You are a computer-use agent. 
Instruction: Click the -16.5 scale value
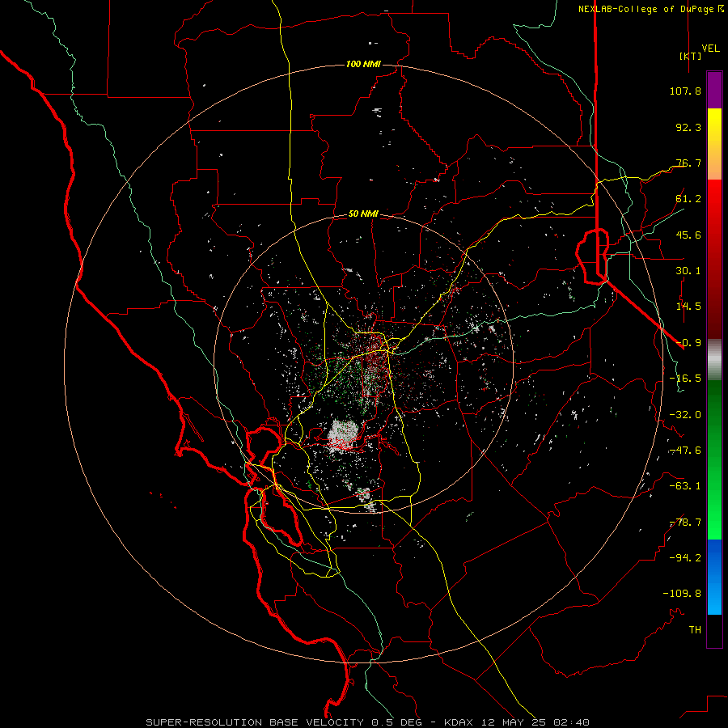point(685,379)
